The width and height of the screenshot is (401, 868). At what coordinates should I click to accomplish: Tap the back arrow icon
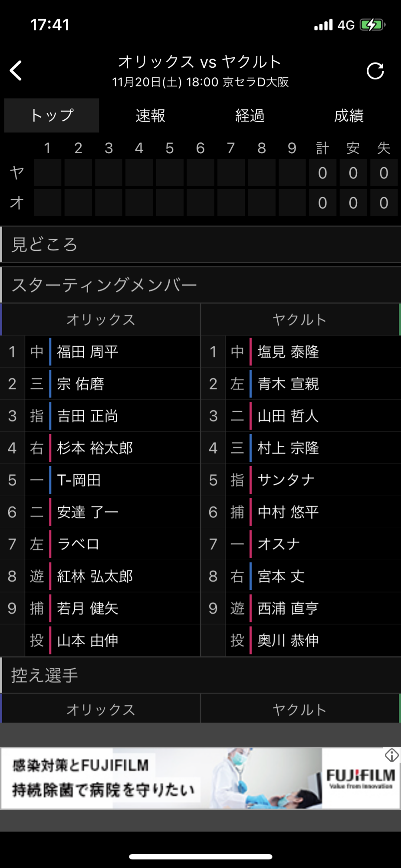(16, 71)
